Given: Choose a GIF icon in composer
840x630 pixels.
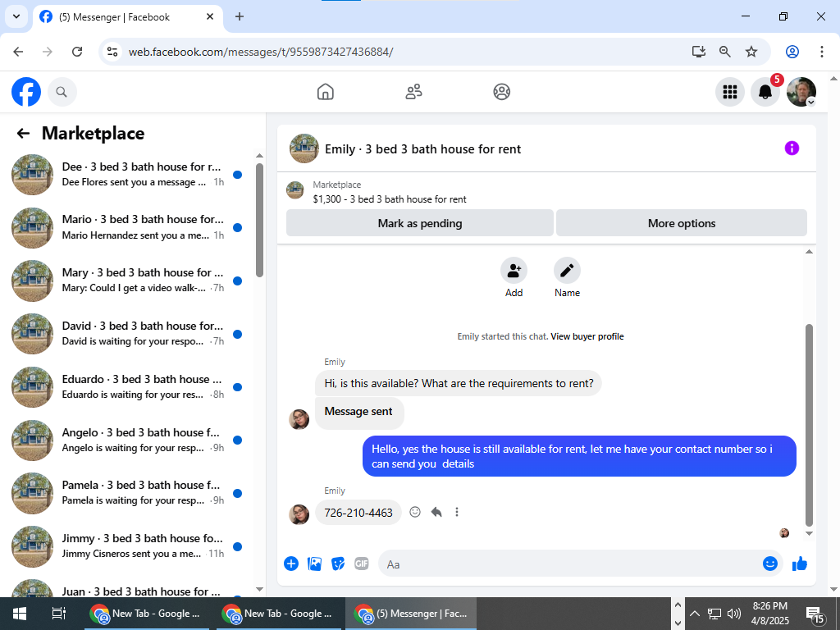Looking at the screenshot, I should (x=362, y=564).
